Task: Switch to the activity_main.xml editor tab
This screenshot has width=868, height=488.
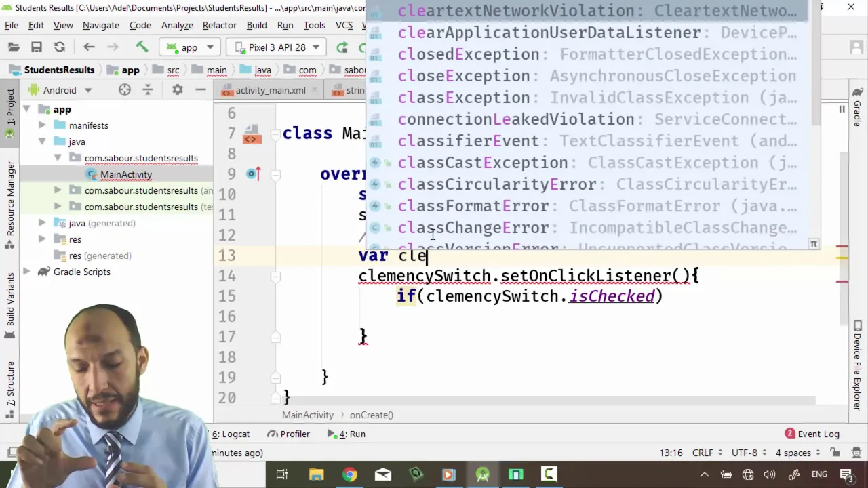Action: tap(271, 90)
